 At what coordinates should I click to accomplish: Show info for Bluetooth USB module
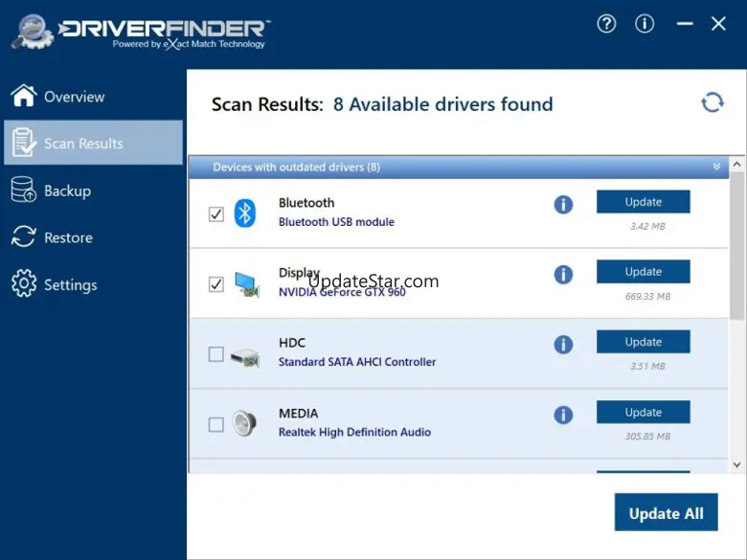563,205
